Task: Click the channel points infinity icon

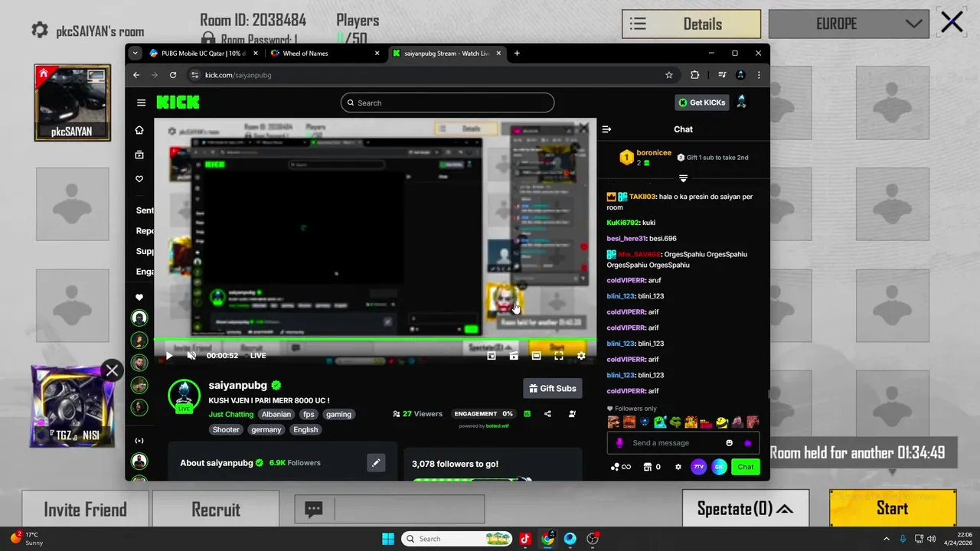Action: pos(621,467)
